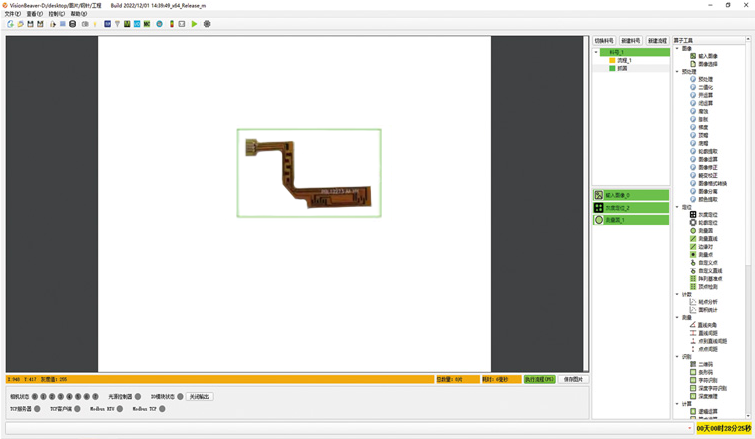
Task: Collapse the 预处理 category in tool panel
Action: coord(677,71)
